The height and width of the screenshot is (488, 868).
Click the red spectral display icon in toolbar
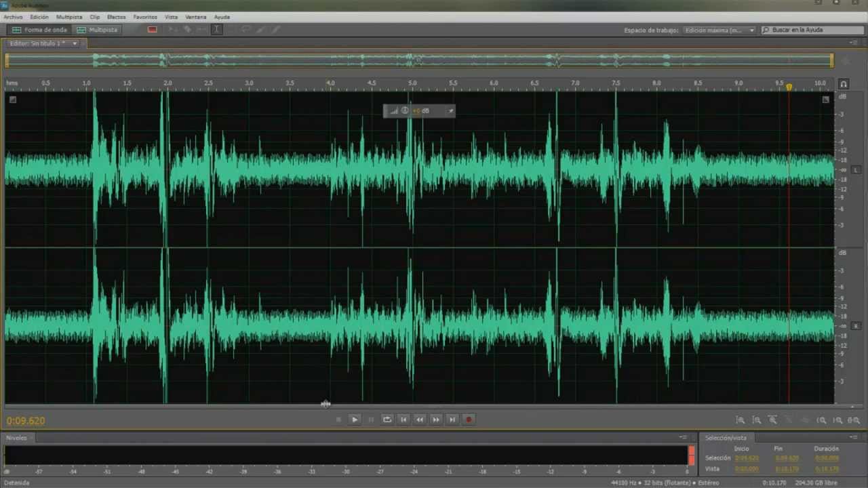coord(152,30)
